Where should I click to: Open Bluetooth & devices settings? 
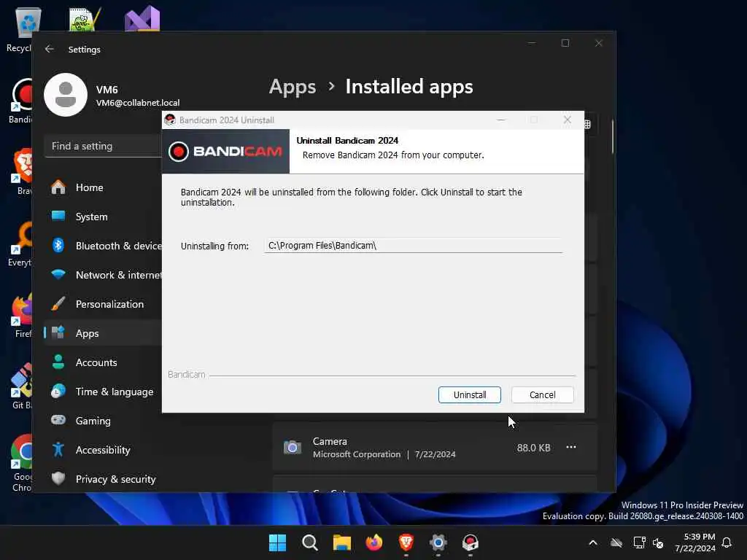click(103, 246)
